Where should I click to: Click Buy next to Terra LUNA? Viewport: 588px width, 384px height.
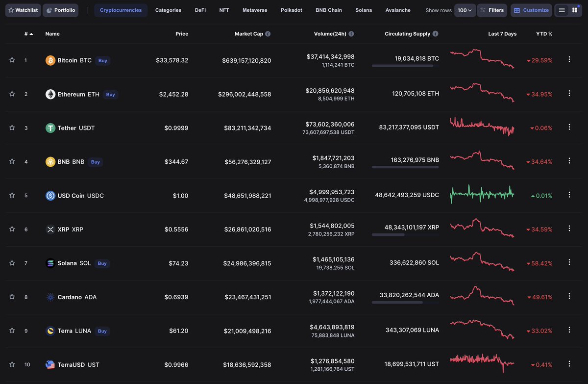click(x=102, y=331)
